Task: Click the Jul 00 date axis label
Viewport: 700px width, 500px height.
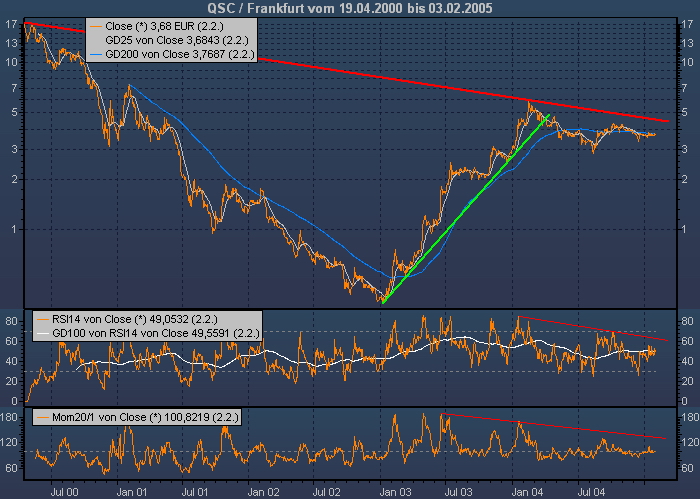Action: click(x=67, y=492)
